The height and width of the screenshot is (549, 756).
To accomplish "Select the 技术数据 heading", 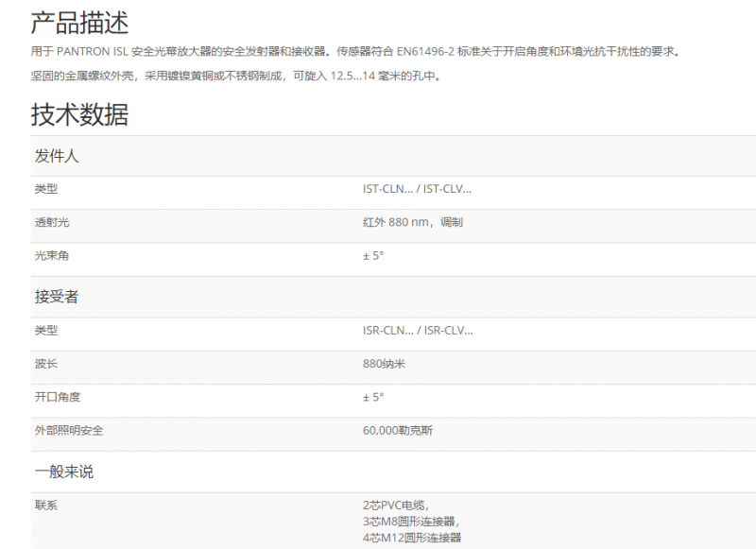I will tap(79, 115).
